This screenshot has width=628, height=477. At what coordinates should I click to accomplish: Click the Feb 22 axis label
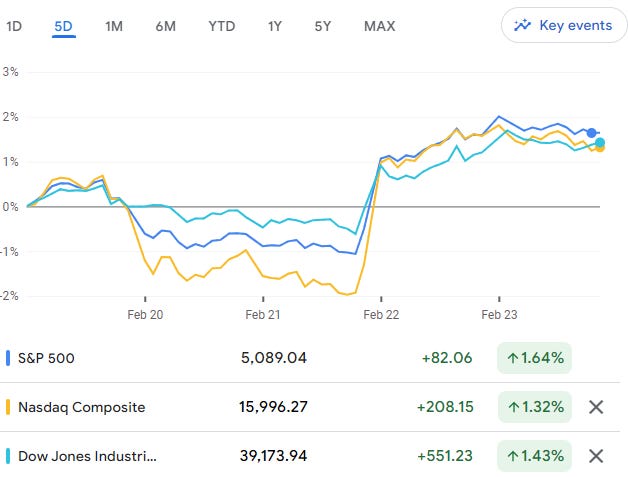click(381, 315)
